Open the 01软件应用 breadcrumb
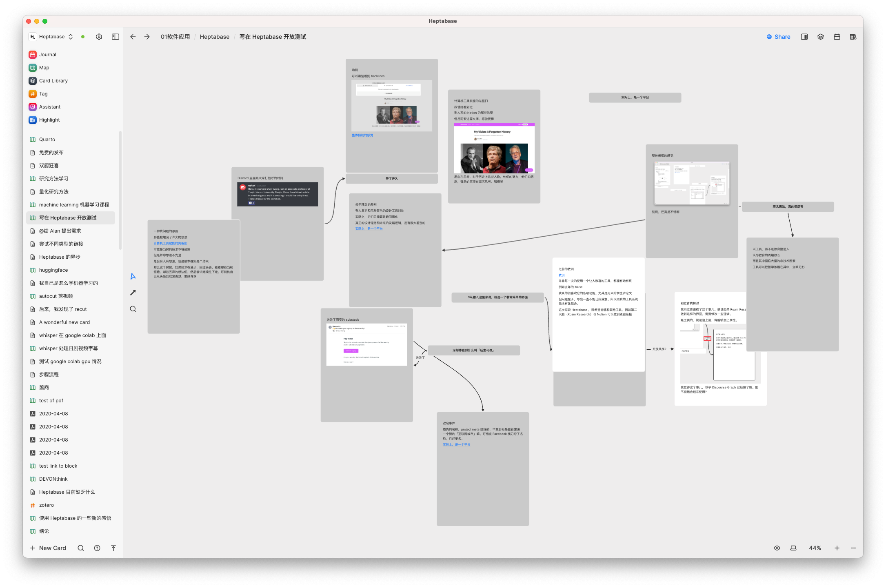The height and width of the screenshot is (588, 886). pos(175,37)
